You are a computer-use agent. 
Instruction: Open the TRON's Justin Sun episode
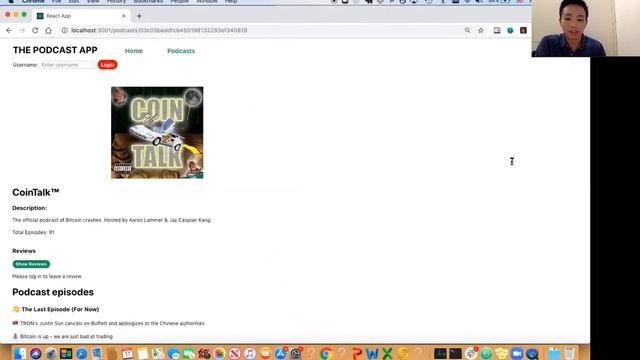pyautogui.click(x=112, y=323)
